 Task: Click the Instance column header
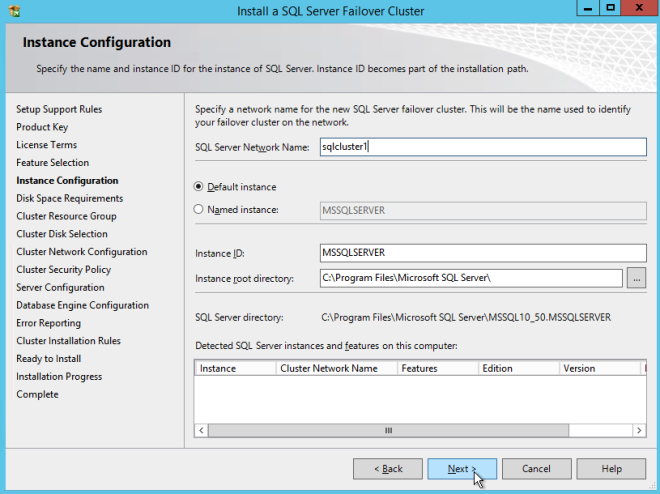pos(235,368)
